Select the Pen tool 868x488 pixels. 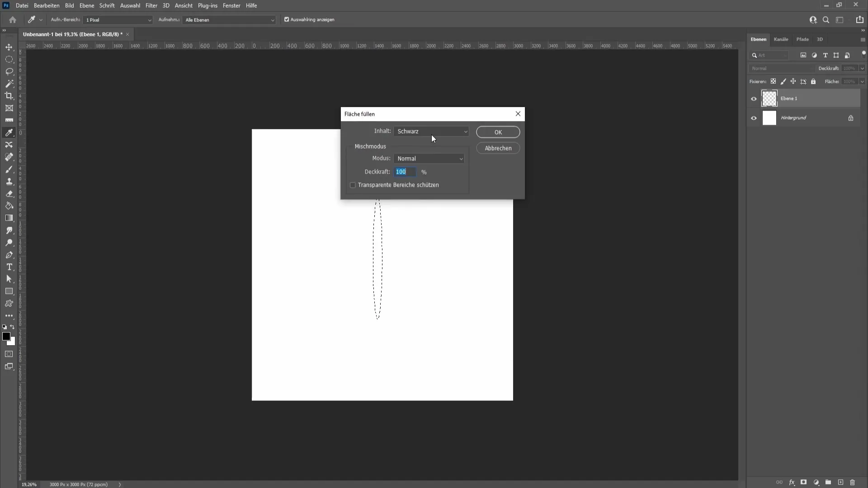pyautogui.click(x=9, y=255)
